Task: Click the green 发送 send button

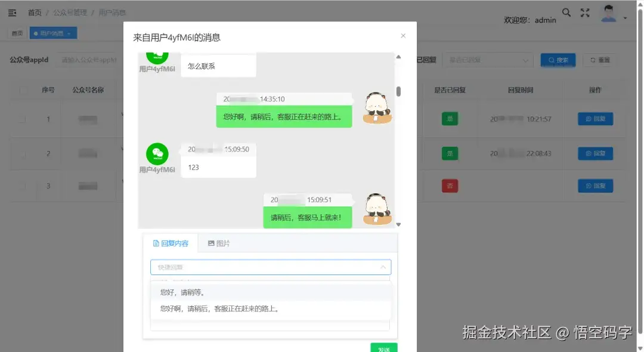Action: point(383,347)
